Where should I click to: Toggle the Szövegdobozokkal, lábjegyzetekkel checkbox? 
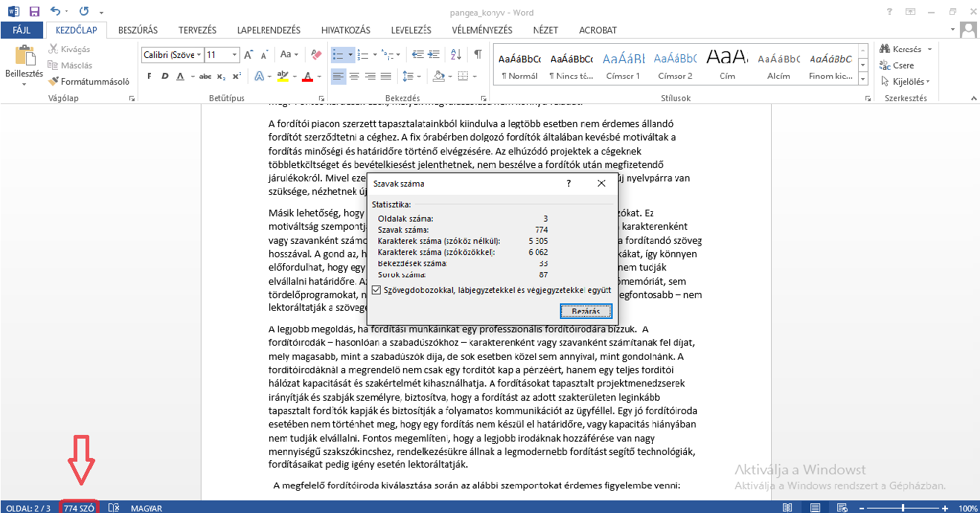[x=378, y=290]
